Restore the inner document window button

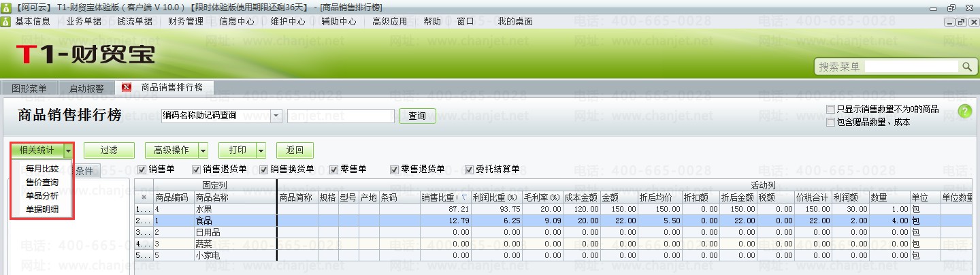click(962, 22)
